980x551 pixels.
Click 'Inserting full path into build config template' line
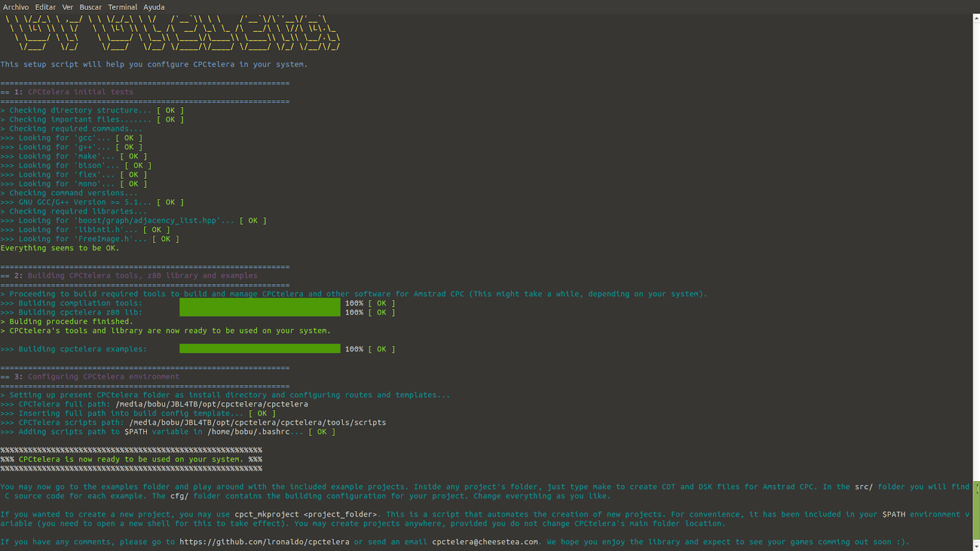coord(138,413)
